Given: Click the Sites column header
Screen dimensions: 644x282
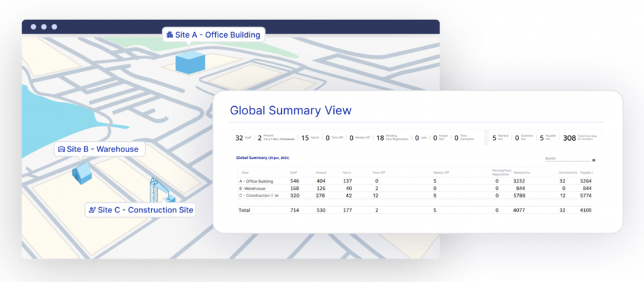Looking at the screenshot, I should tap(245, 173).
